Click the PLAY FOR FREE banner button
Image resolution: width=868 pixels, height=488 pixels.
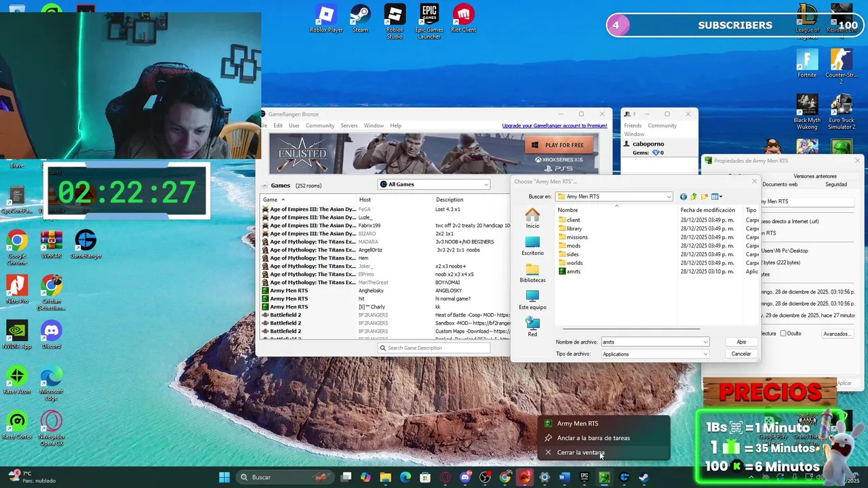point(559,145)
